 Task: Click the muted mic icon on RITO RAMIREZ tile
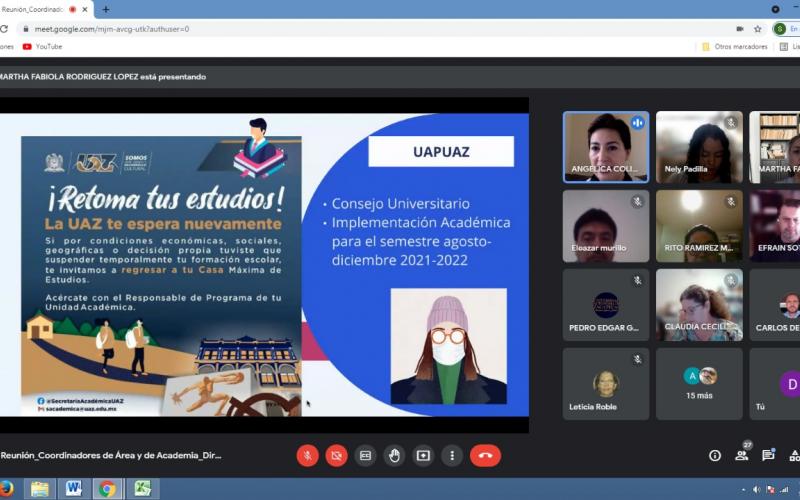(x=731, y=202)
